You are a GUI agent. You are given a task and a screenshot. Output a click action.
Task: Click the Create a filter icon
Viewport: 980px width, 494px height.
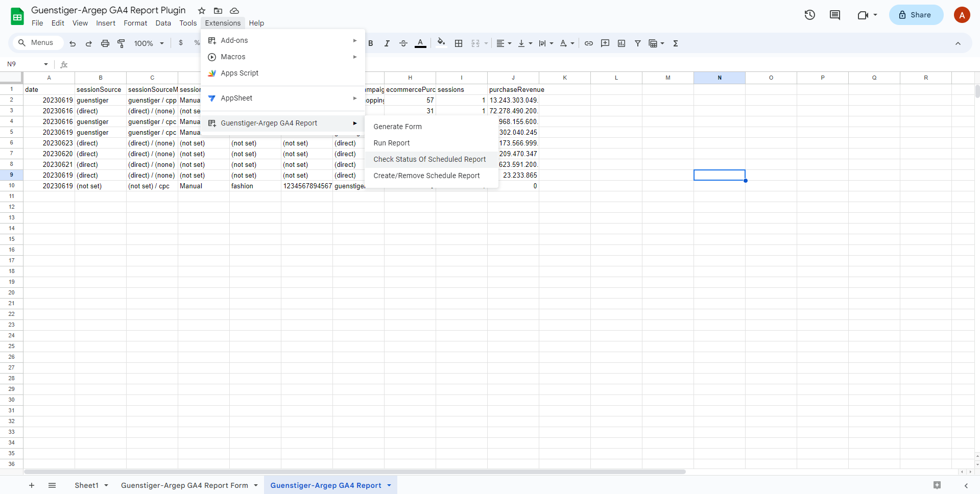pos(638,43)
